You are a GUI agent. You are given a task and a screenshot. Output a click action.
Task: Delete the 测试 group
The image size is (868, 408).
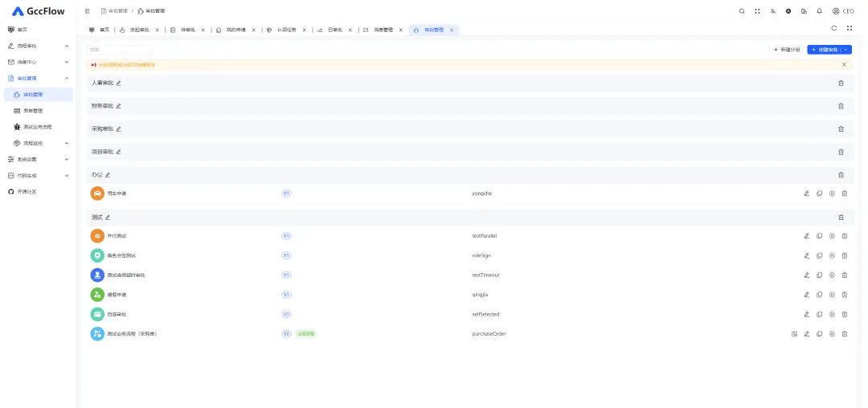coord(841,218)
